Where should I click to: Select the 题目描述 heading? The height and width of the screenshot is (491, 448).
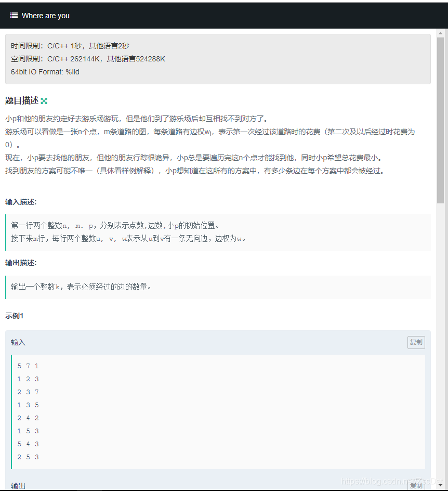tap(22, 100)
